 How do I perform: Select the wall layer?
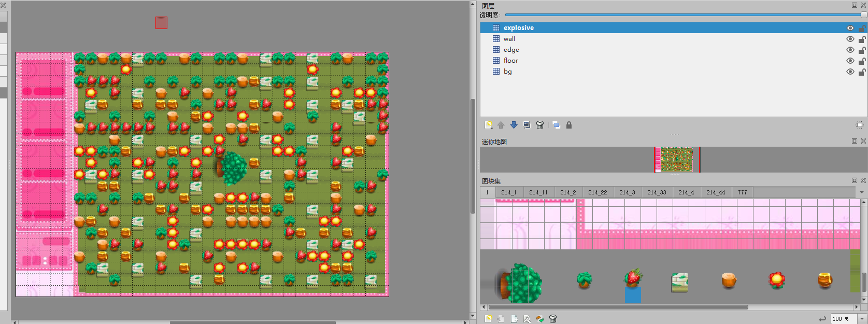pyautogui.click(x=674, y=39)
